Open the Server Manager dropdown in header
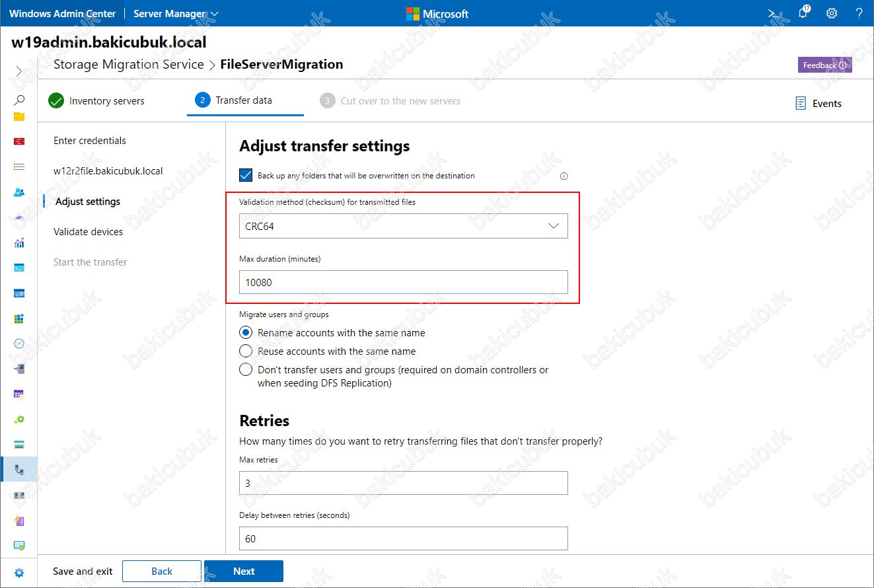This screenshot has height=588, width=874. (x=176, y=13)
